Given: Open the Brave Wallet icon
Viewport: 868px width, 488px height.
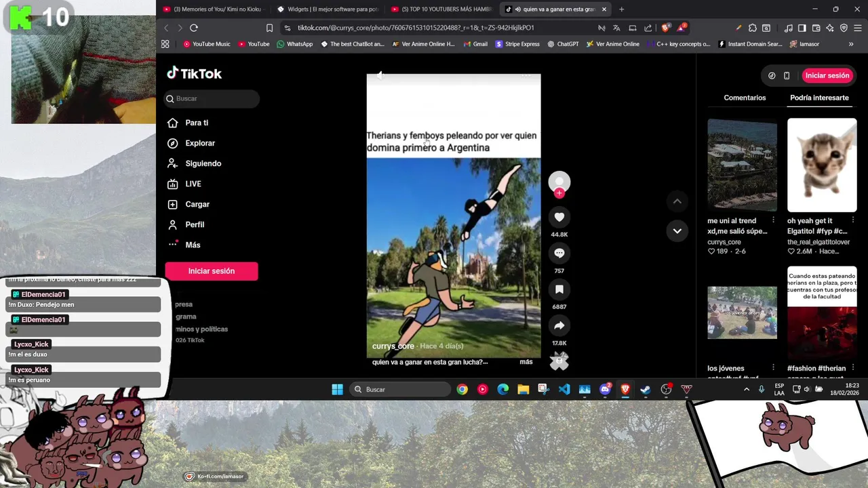Looking at the screenshot, I should click(x=816, y=28).
